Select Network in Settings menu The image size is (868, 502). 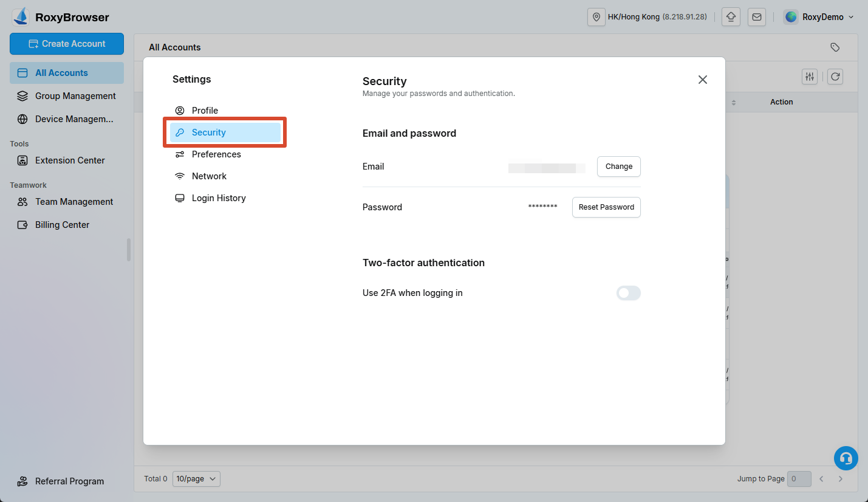225,176
